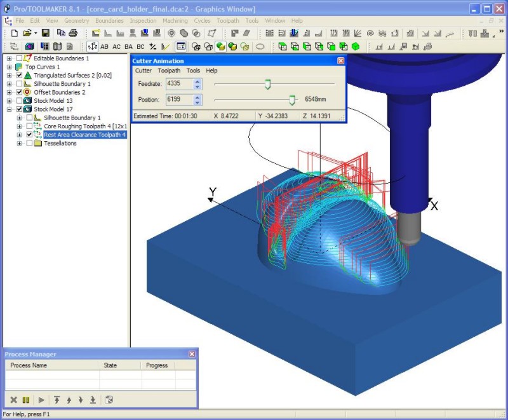508x420 pixels.
Task: Save the file with the floppy disk icon
Action: click(45, 33)
